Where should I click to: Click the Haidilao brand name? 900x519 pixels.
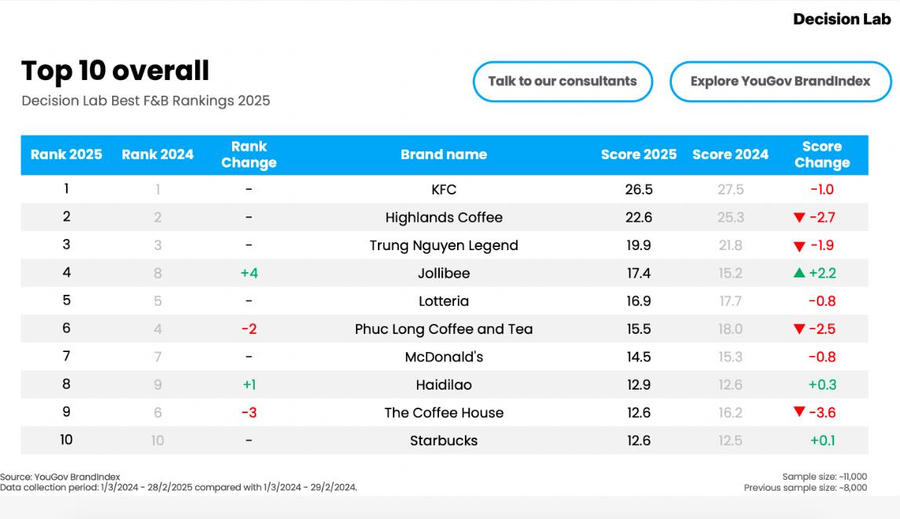(x=444, y=385)
